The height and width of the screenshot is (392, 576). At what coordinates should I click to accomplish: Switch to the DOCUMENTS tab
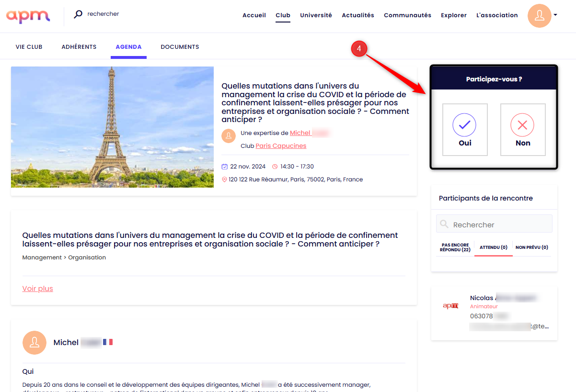pos(180,47)
